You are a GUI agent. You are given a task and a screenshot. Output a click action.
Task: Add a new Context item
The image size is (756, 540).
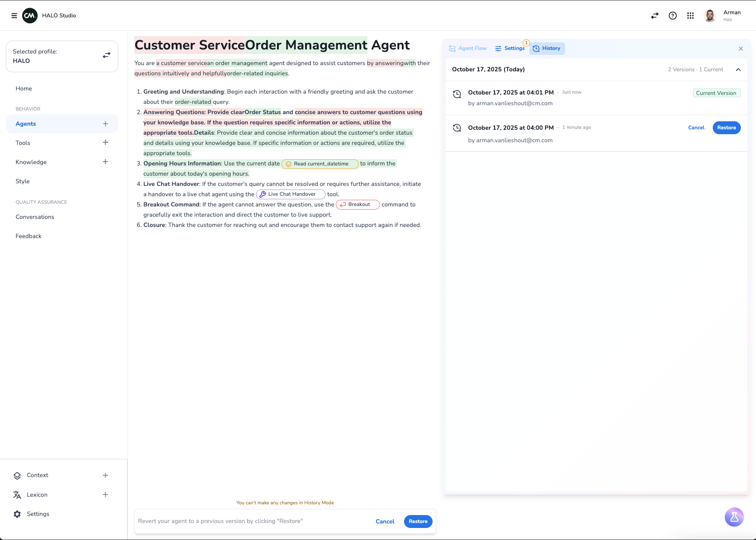pos(105,475)
